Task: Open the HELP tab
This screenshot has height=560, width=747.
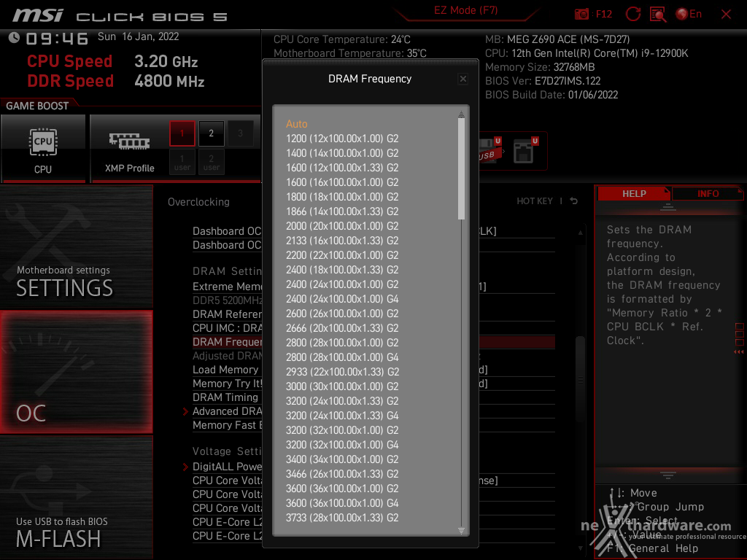Action: point(634,194)
